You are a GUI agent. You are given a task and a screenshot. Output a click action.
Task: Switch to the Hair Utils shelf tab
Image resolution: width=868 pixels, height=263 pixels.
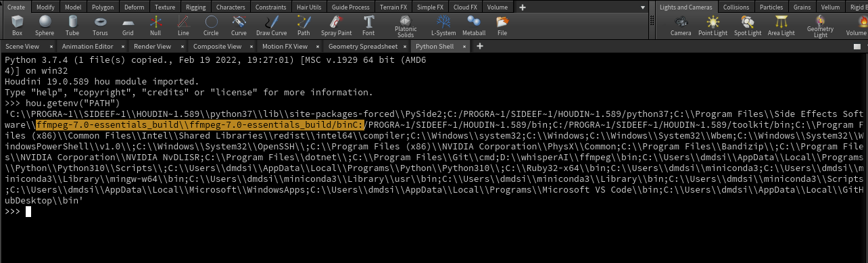[310, 7]
